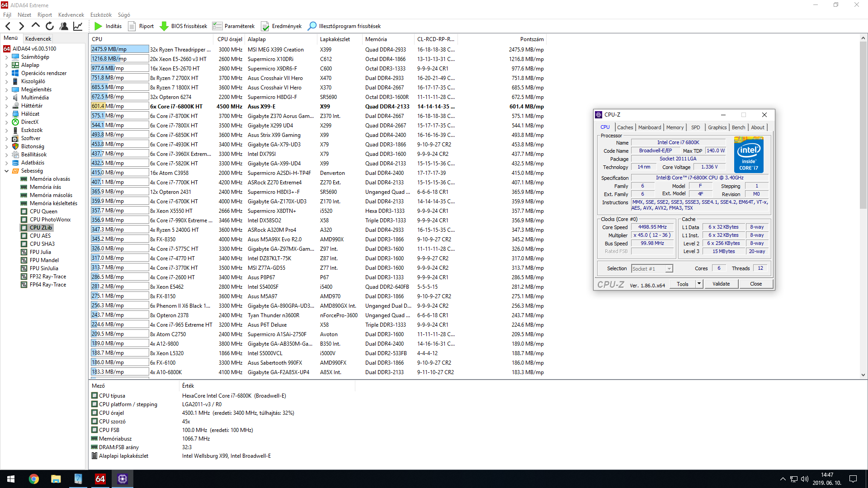The height and width of the screenshot is (488, 868).
Task: Click BIOS frissítések download icon
Action: (164, 26)
